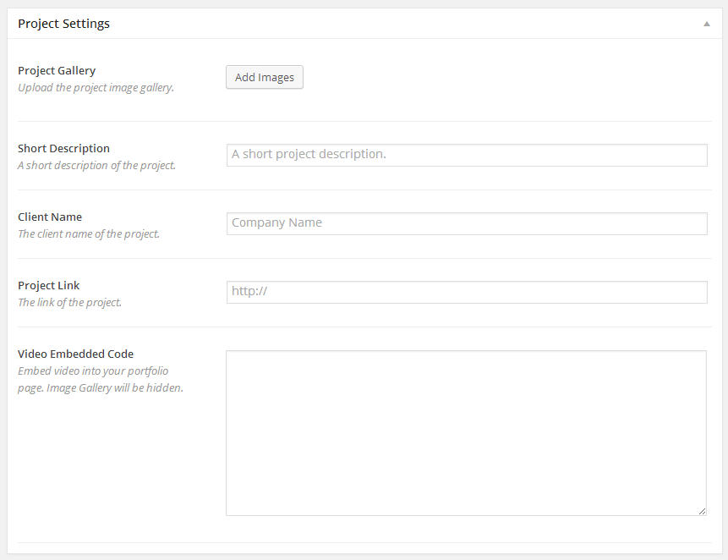Click "The link of the project" hint text
The height and width of the screenshot is (560, 728).
coord(69,302)
